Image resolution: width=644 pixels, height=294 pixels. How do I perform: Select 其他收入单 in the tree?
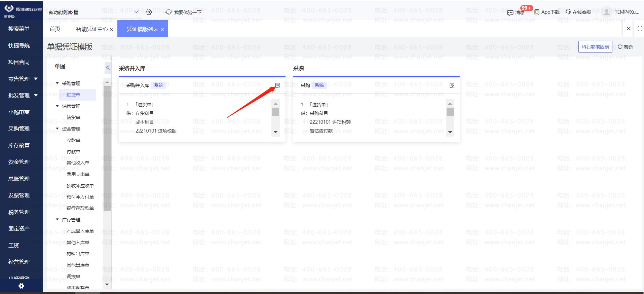78,163
